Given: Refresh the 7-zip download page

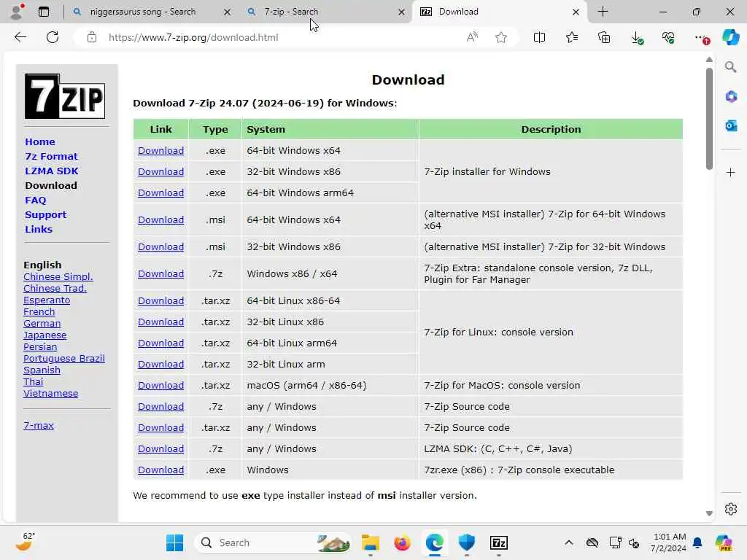Looking at the screenshot, I should pyautogui.click(x=53, y=37).
